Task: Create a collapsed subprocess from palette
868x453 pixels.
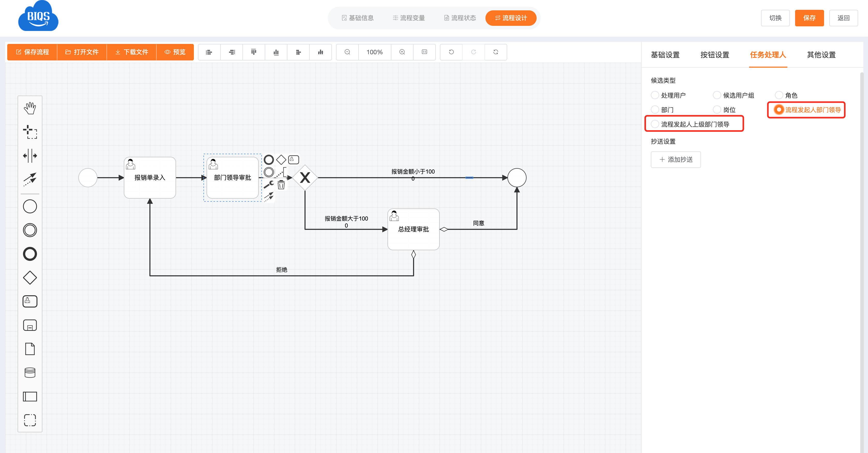Action: click(x=30, y=325)
